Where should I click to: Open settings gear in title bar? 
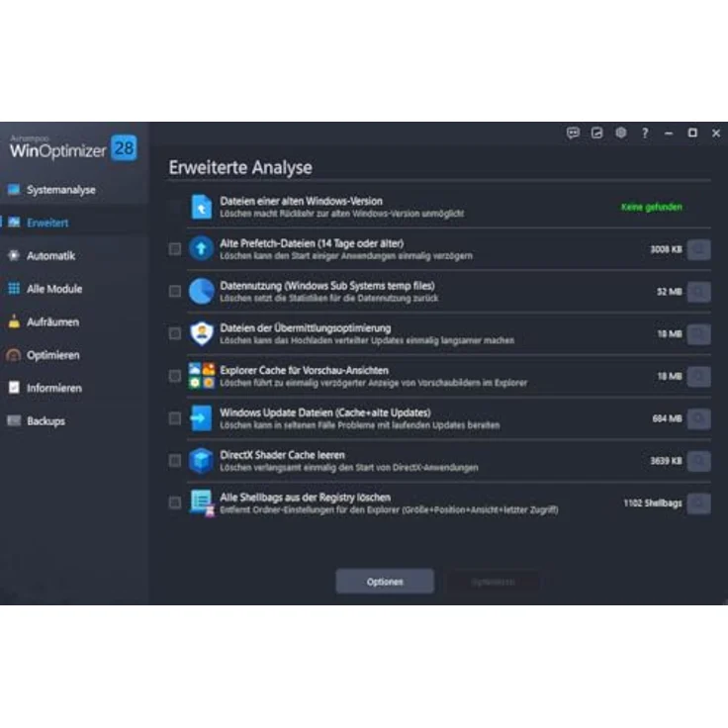(621, 134)
